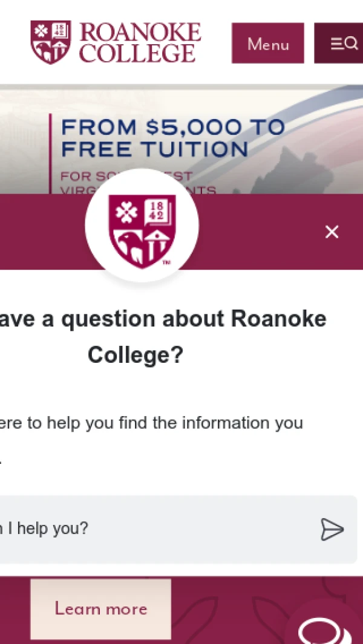The height and width of the screenshot is (644, 363).
Task: Send message with the paper plane icon
Action: point(332,530)
